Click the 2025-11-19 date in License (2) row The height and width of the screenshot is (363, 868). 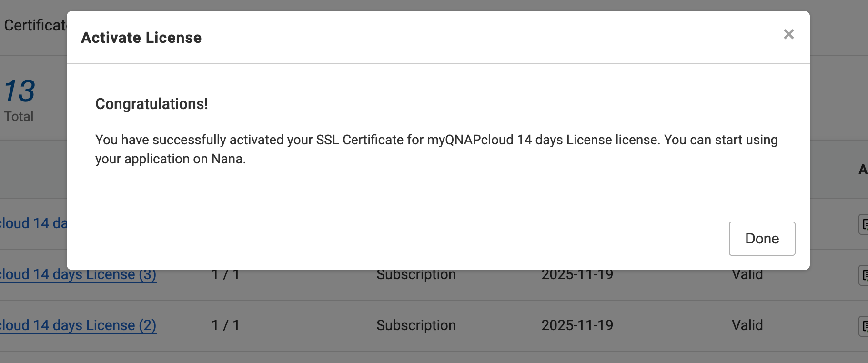tap(577, 325)
